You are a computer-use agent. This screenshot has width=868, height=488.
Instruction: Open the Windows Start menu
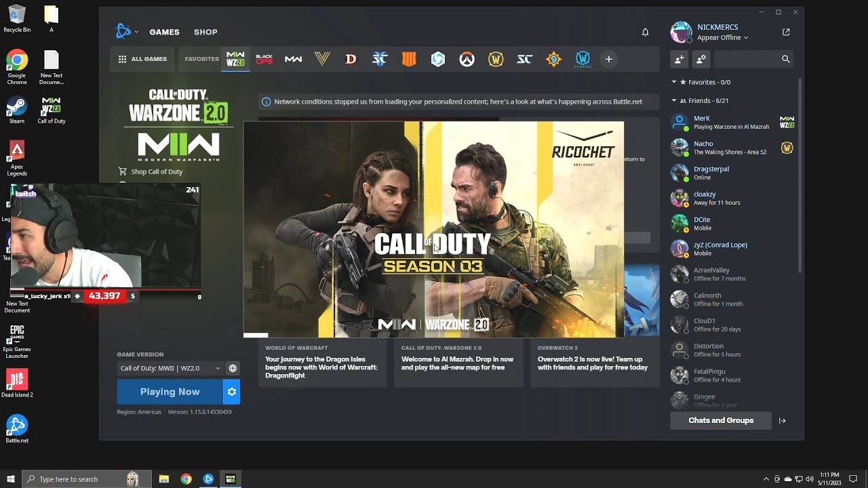tap(11, 479)
